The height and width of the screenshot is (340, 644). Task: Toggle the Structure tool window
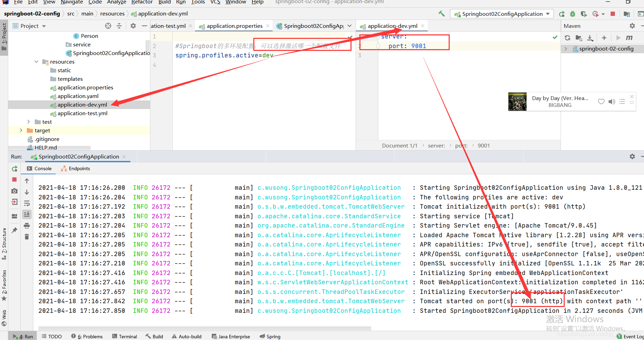coord(4,244)
